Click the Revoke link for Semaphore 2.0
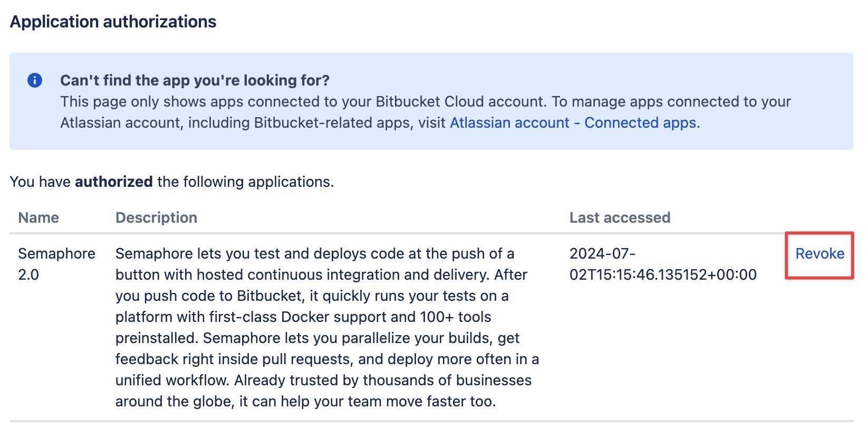This screenshot has height=437, width=868. click(819, 254)
